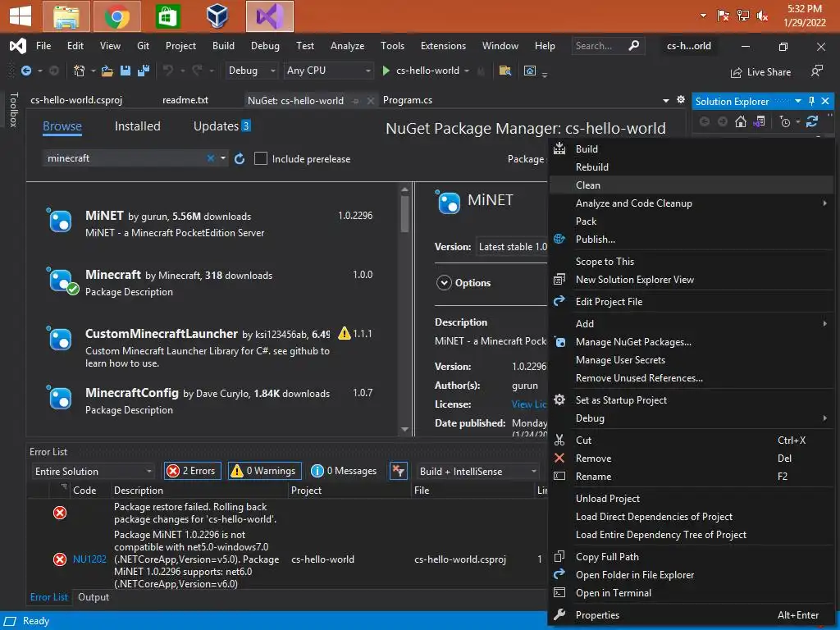
Task: Click the document tab settings gear icon
Action: [681, 99]
